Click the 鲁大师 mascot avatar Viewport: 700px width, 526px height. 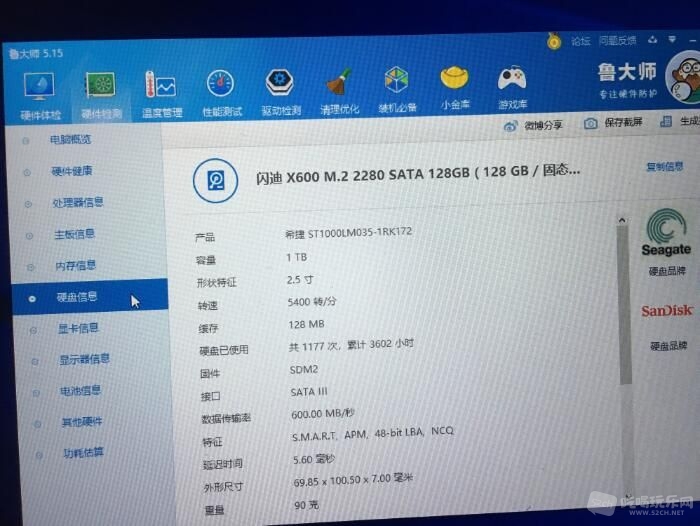tap(684, 77)
